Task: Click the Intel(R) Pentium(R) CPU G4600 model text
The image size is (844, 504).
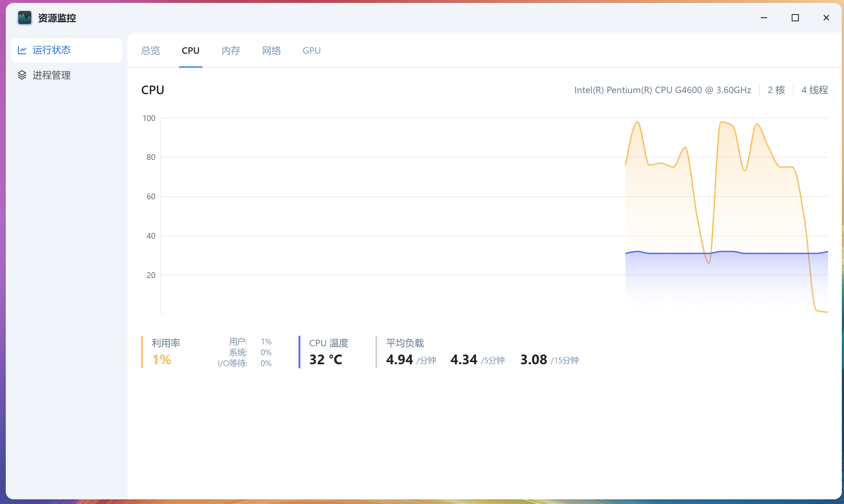Action: (x=663, y=90)
